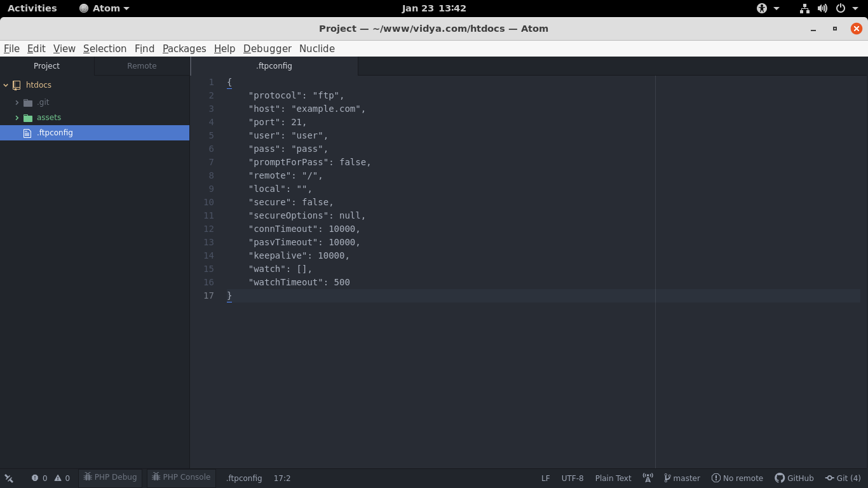Click the assets folder icon
Viewport: 868px width, 488px height.
(x=28, y=118)
